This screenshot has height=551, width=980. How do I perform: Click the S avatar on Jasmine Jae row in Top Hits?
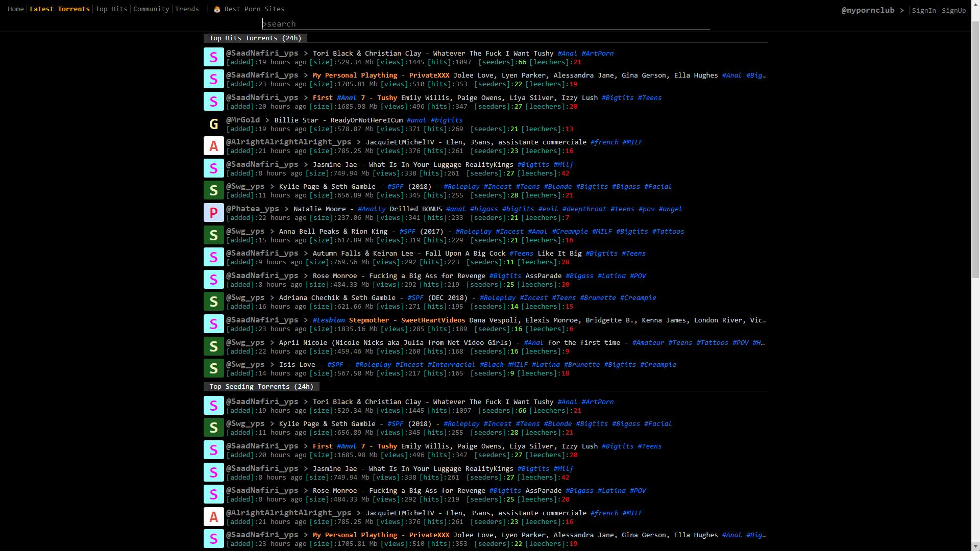click(x=214, y=168)
